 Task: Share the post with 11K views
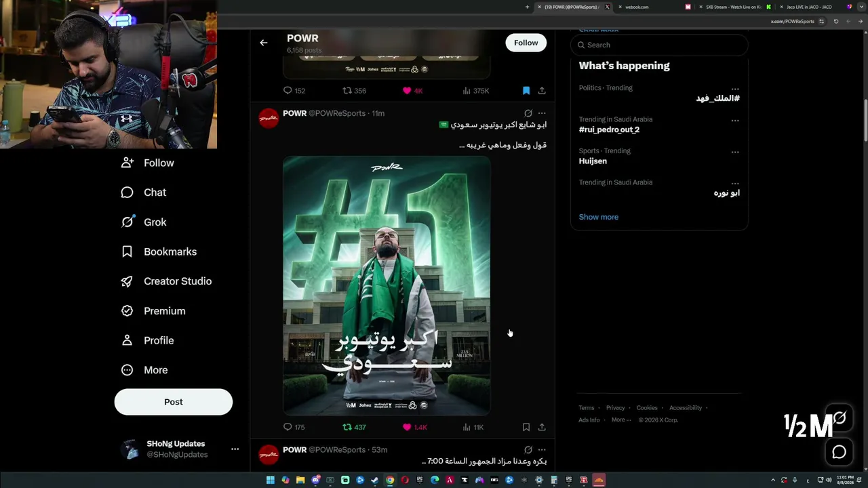542,427
